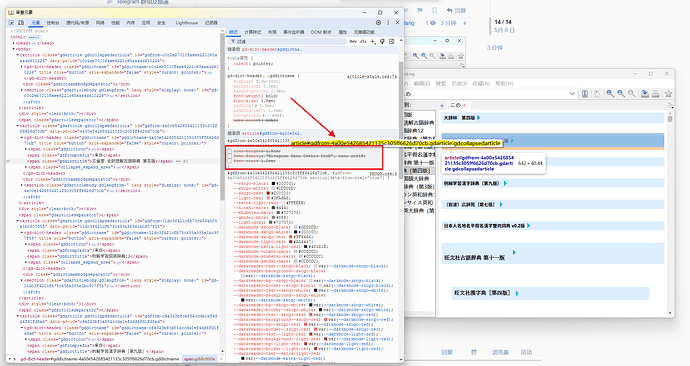690x366 pixels.
Task: Add a new tab in GoldenDict
Action: [442, 106]
